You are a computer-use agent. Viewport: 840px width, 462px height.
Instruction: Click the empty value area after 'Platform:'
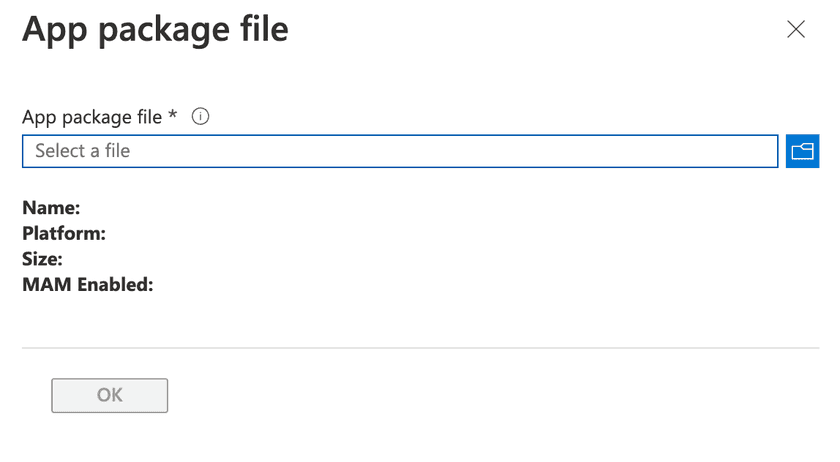click(220, 234)
